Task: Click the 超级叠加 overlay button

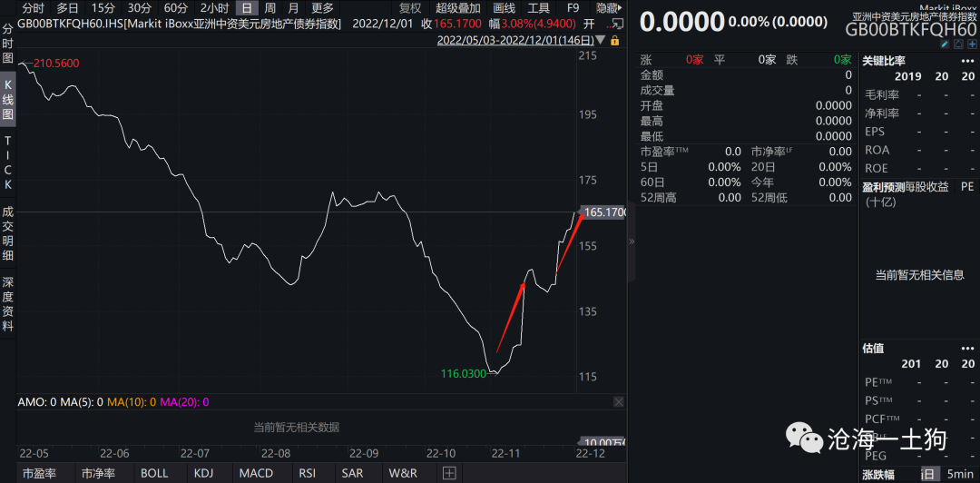Action: coord(457,7)
